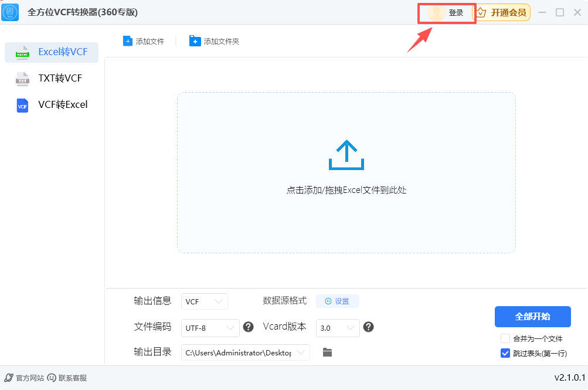The width and height of the screenshot is (588, 390).
Task: Click the TXT转VCF sidebar icon
Action: [x=22, y=79]
